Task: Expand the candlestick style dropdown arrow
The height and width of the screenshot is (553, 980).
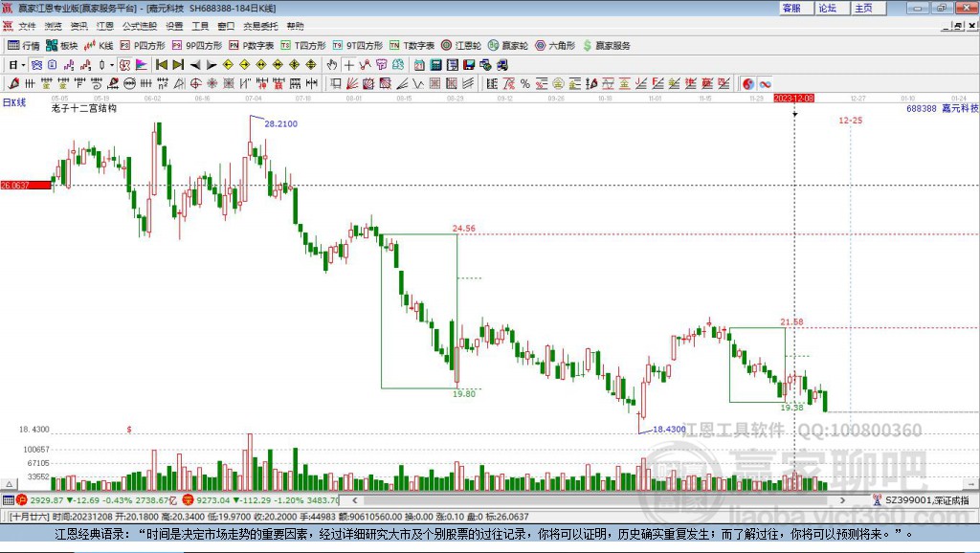Action: [x=112, y=65]
